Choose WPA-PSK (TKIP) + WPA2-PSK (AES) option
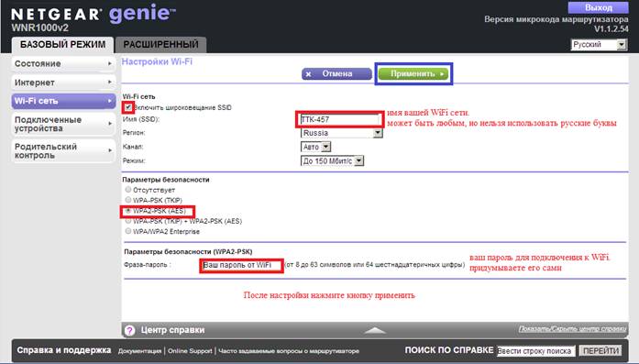Image resolution: width=639 pixels, height=364 pixels. (128, 221)
